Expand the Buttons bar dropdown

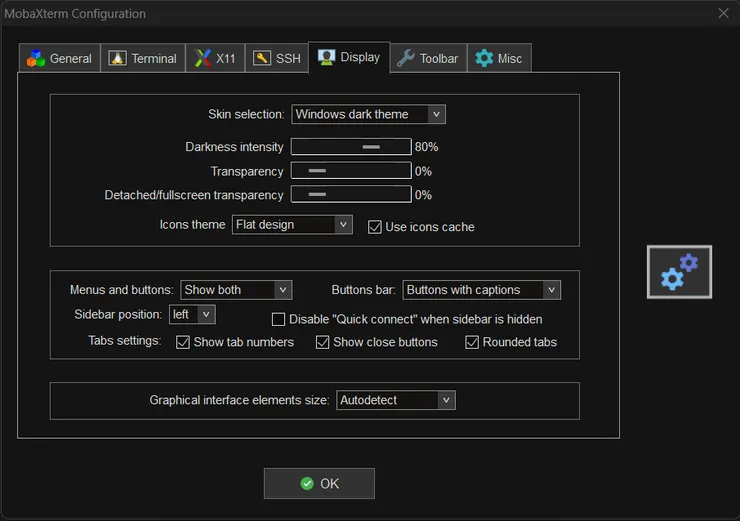coord(481,290)
